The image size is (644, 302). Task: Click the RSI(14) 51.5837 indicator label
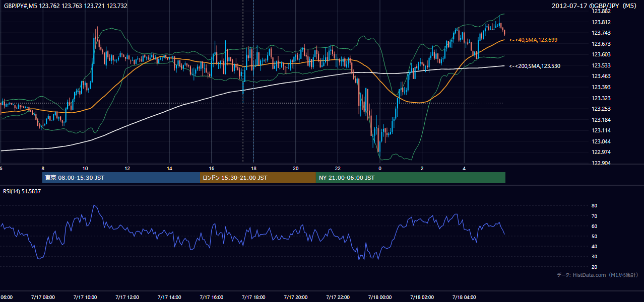click(x=22, y=191)
